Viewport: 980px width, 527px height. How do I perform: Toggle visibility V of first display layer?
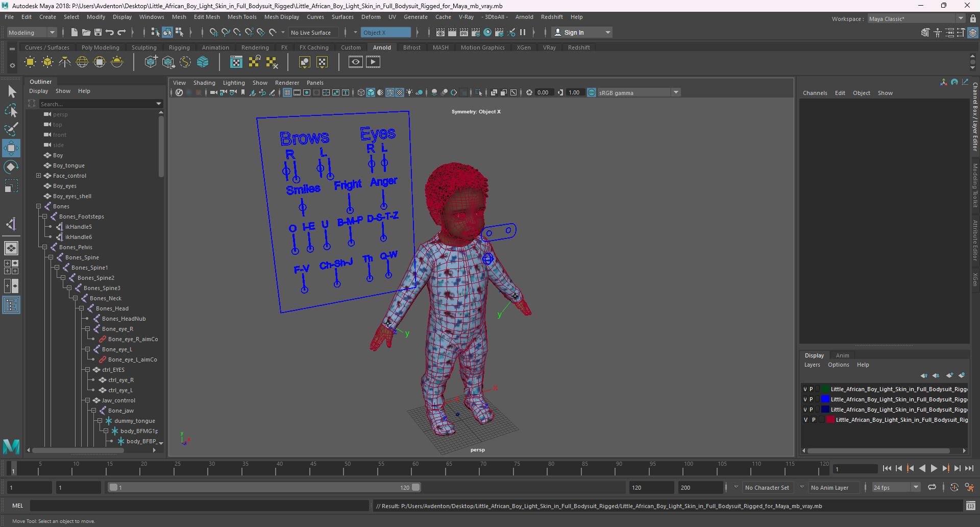[805, 389]
